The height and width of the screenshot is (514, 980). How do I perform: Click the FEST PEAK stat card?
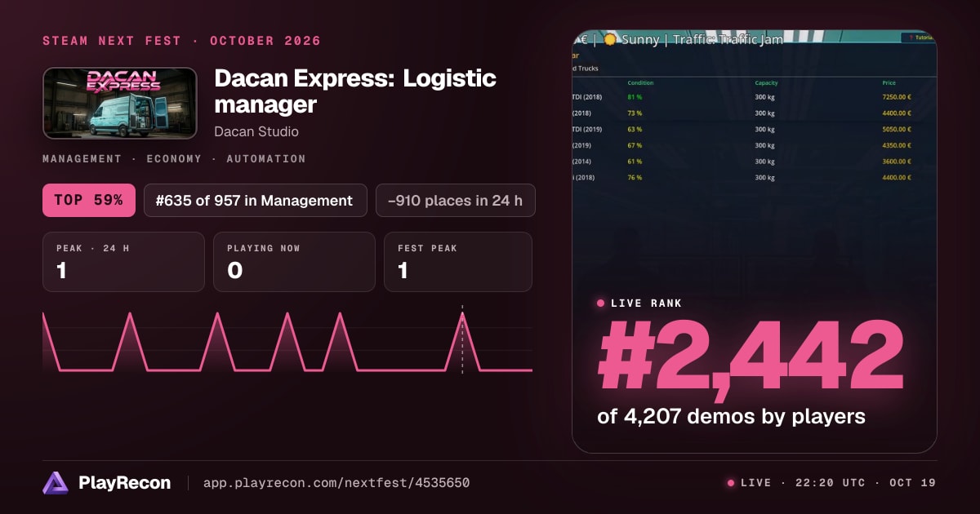[458, 262]
